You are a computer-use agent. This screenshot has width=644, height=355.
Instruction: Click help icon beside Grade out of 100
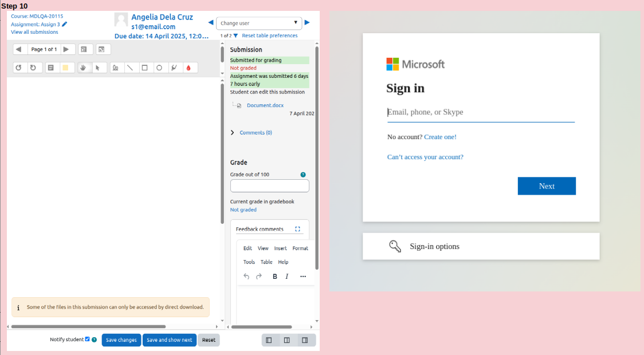click(303, 175)
